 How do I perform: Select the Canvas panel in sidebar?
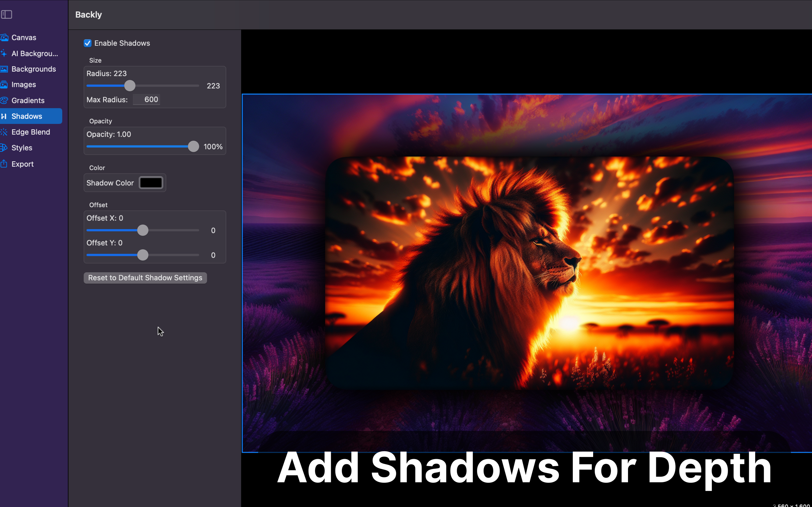click(23, 37)
